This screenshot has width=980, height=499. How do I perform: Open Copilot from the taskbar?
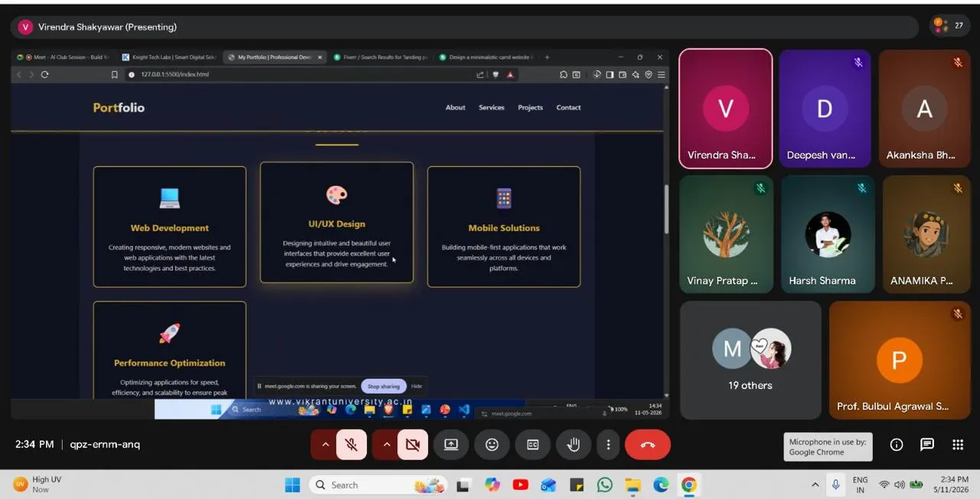[492, 484]
